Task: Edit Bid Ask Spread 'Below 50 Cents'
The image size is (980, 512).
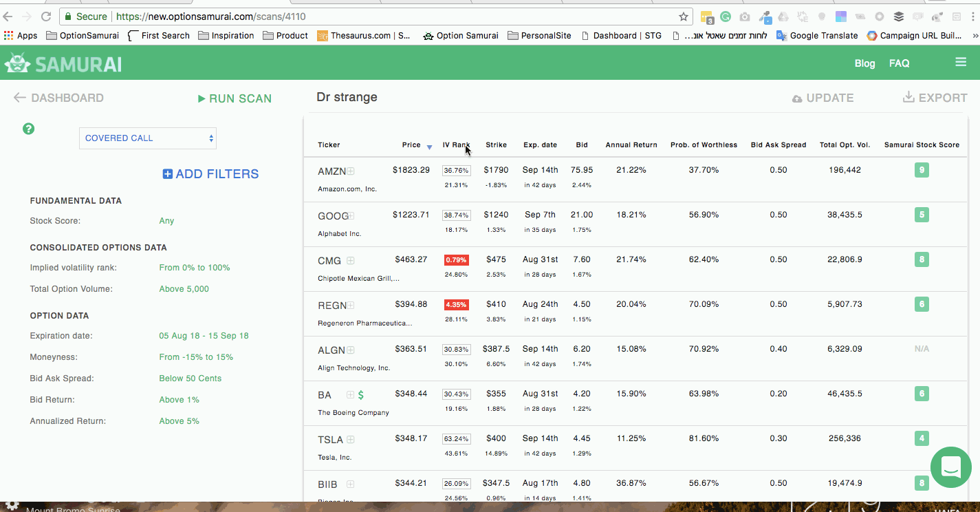Action: [x=190, y=378]
